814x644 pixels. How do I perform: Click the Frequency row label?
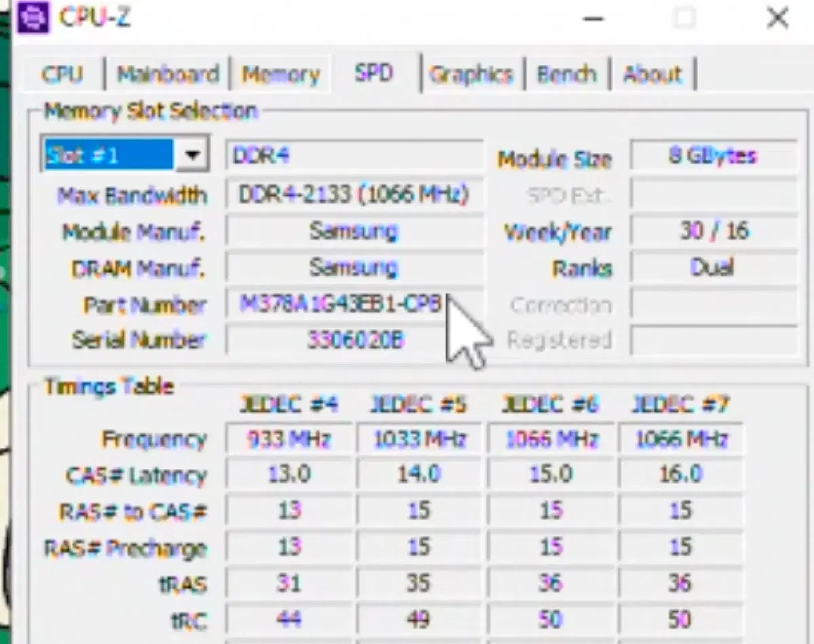click(153, 440)
